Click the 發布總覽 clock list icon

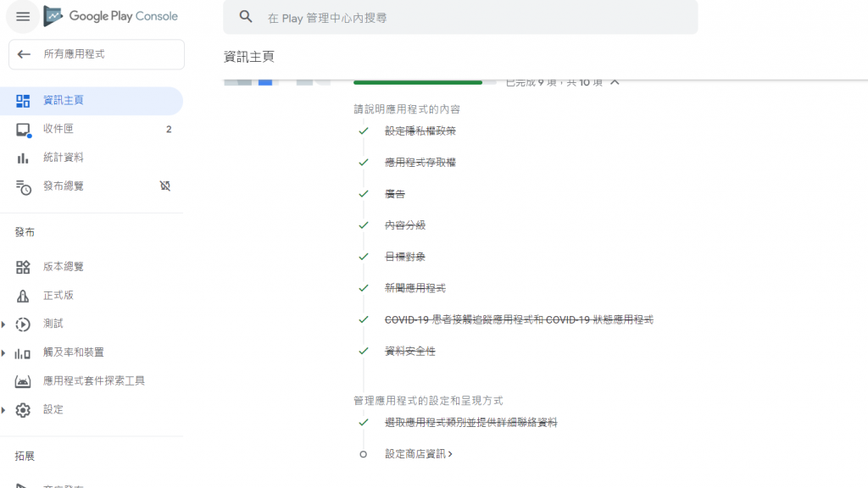click(x=23, y=187)
